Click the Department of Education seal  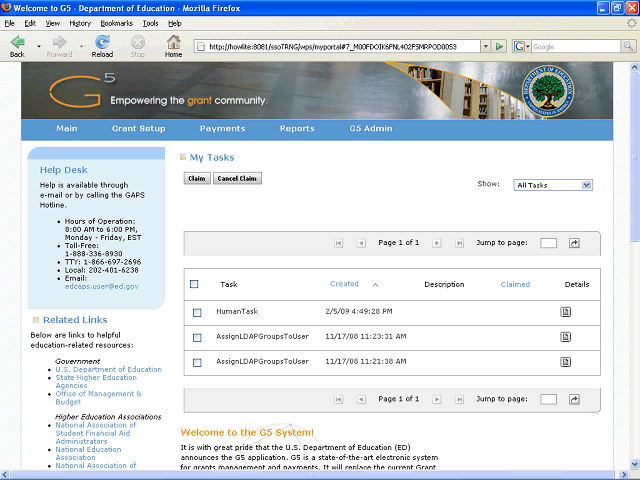click(x=547, y=91)
